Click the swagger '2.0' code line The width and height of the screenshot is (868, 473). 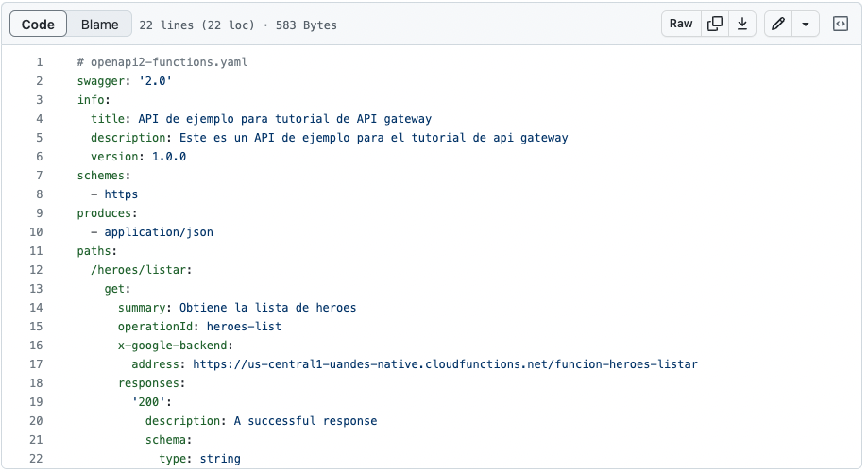(x=125, y=81)
